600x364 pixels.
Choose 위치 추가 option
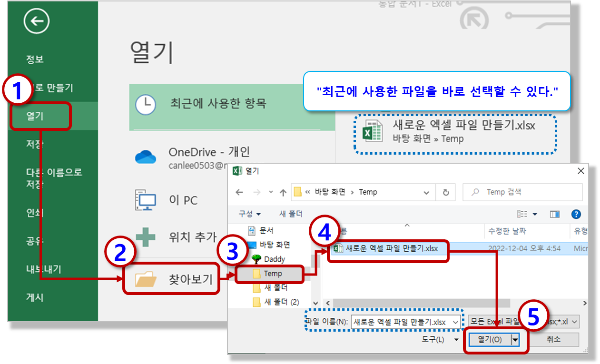click(193, 237)
